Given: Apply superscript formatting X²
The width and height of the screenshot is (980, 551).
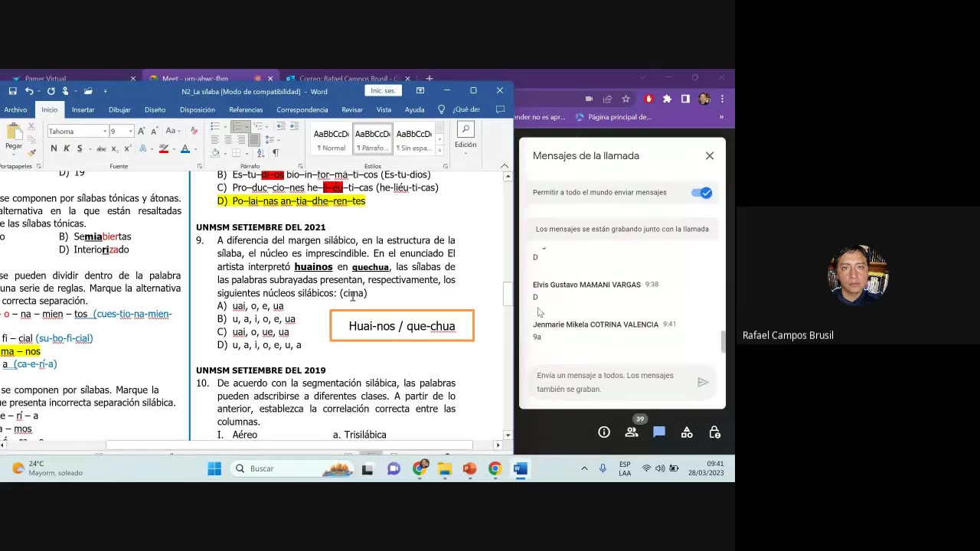Looking at the screenshot, I should (x=127, y=148).
